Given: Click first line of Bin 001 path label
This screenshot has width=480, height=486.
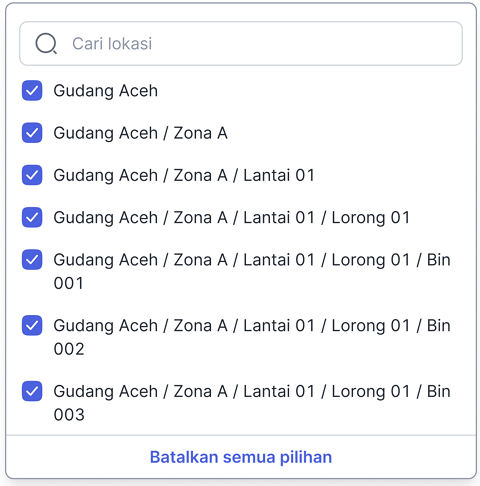Looking at the screenshot, I should (x=252, y=260).
